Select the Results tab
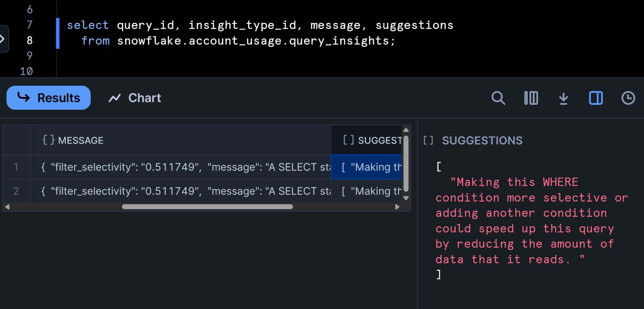Viewport: 644px width, 309px height. [48, 98]
